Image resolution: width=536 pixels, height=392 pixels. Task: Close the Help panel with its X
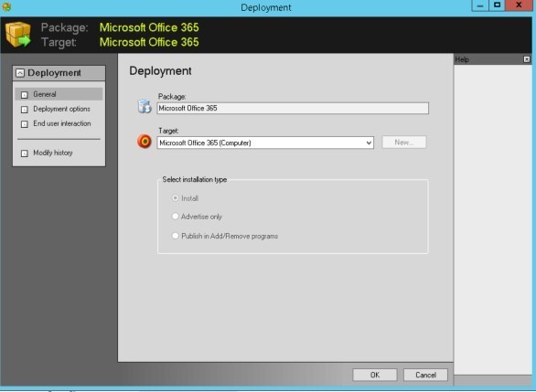527,59
